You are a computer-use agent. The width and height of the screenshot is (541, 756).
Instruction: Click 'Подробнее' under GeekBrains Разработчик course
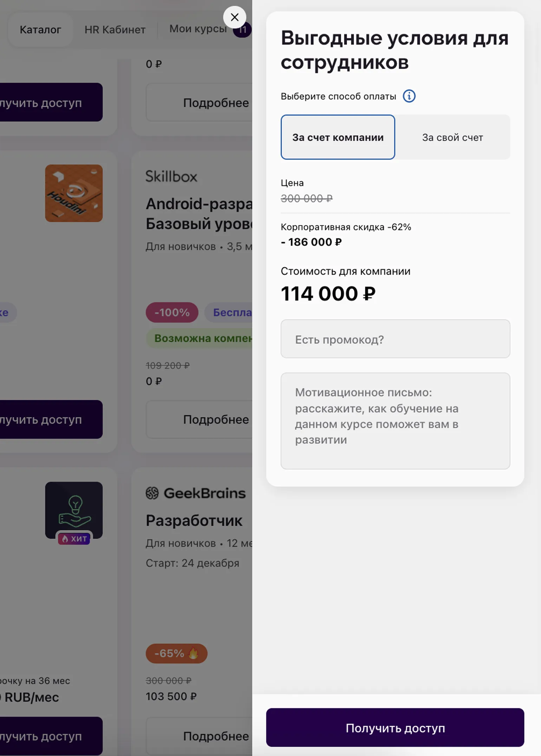point(216,736)
